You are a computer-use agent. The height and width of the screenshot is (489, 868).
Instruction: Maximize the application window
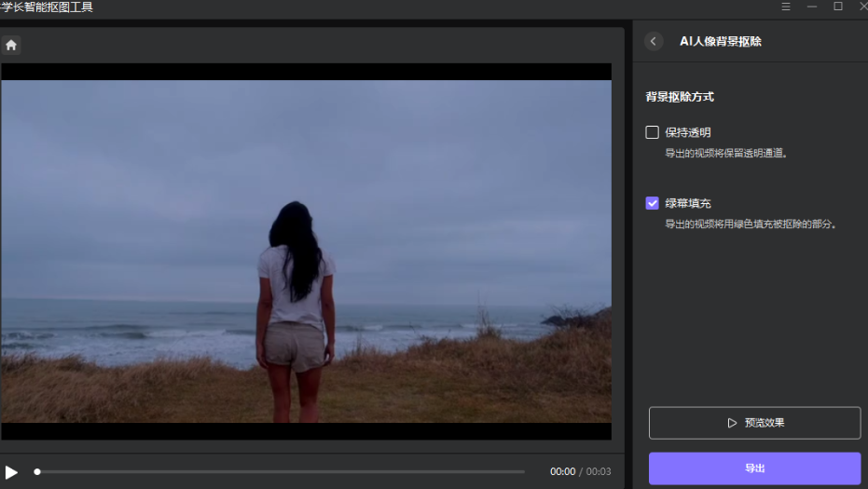point(838,7)
